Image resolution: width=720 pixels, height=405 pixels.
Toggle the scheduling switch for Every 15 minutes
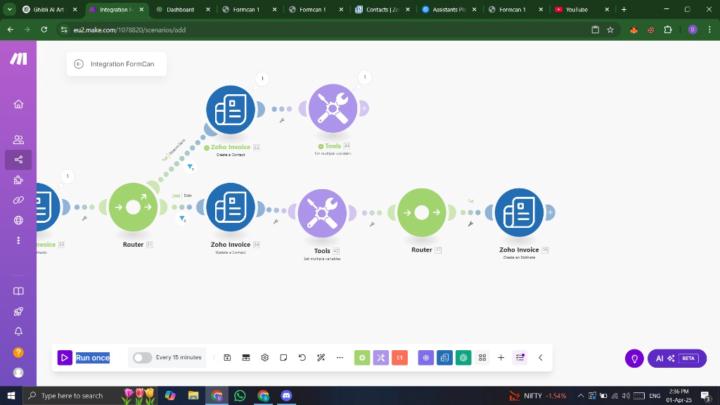coord(142,358)
